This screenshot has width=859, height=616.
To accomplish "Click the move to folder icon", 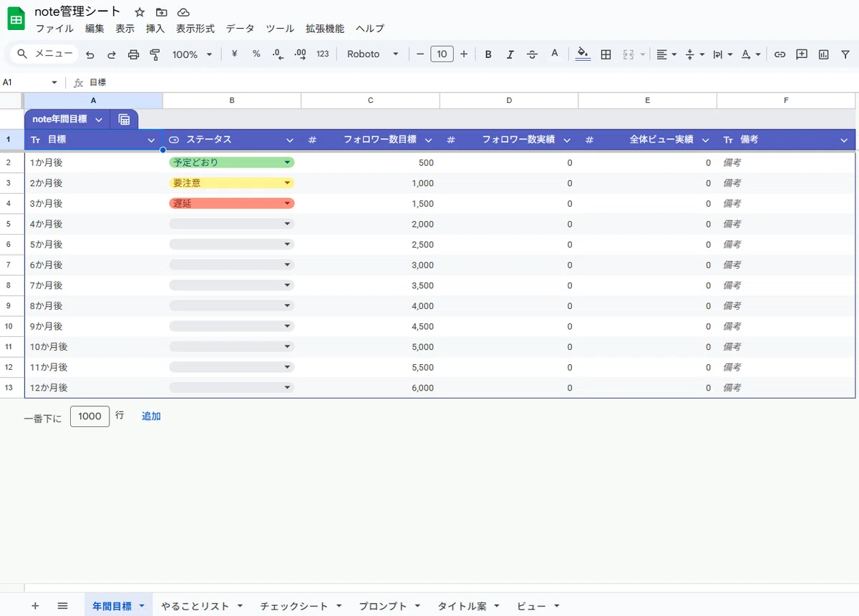I will coord(161,12).
